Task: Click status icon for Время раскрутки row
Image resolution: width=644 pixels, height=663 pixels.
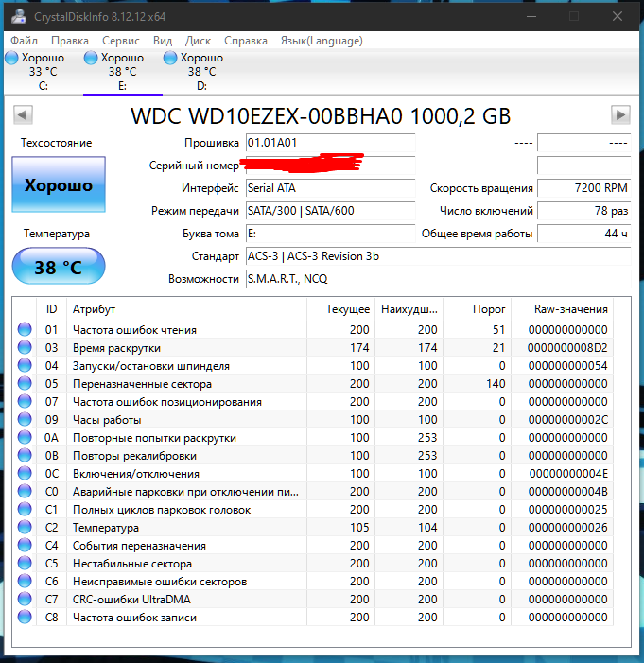Action: click(25, 347)
